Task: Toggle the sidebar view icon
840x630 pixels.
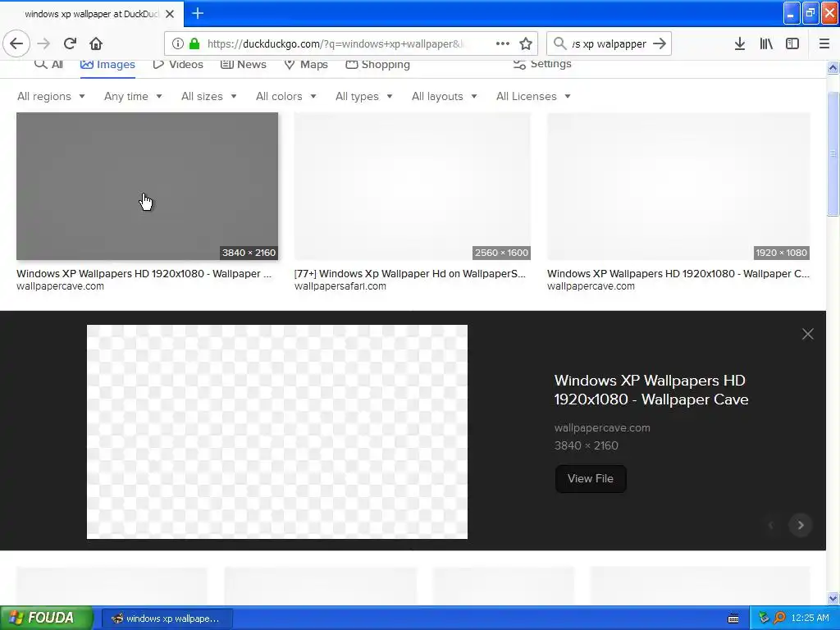Action: (792, 44)
